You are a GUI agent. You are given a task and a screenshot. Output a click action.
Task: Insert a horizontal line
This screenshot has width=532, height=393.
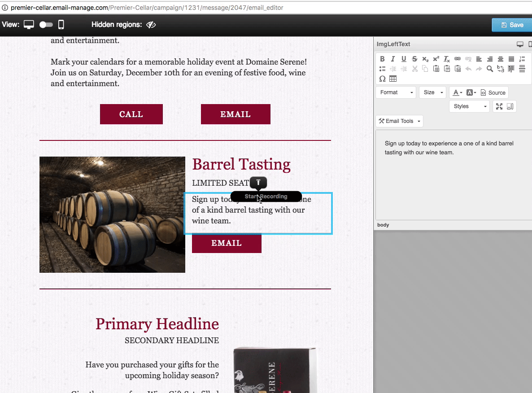coord(522,69)
